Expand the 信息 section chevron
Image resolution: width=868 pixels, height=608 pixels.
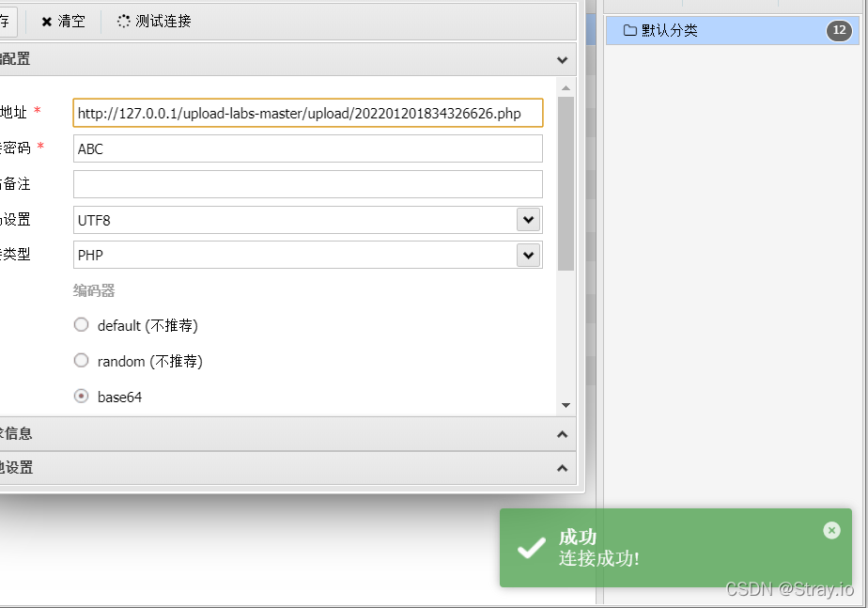562,434
